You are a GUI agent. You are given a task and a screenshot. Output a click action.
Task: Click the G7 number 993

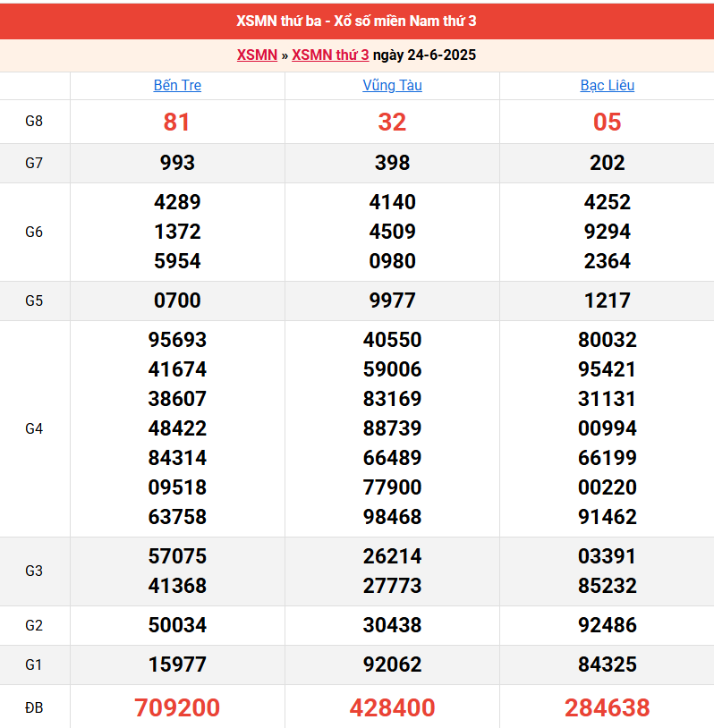tap(177, 163)
